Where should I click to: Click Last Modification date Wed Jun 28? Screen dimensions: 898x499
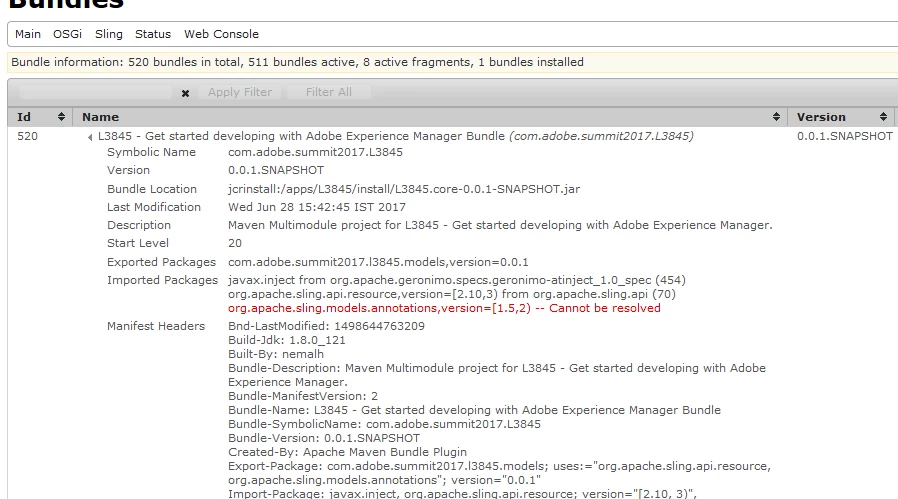click(x=317, y=207)
